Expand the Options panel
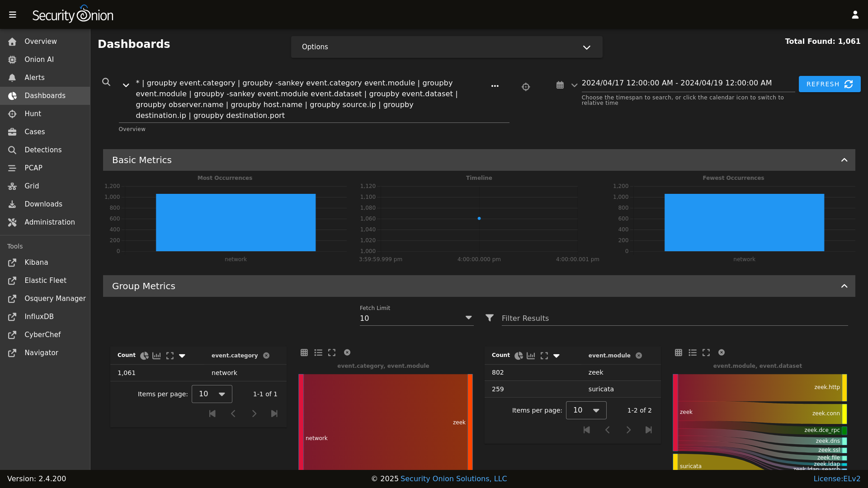868x488 pixels. tap(586, 47)
